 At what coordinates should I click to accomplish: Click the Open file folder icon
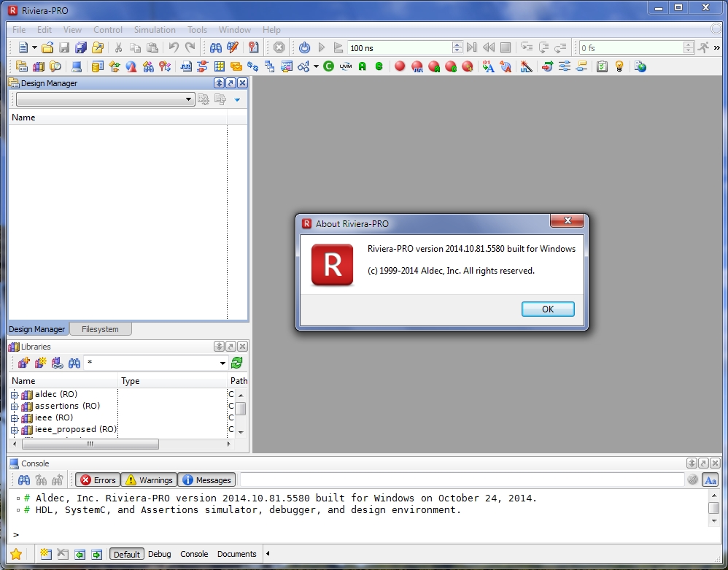coord(47,47)
